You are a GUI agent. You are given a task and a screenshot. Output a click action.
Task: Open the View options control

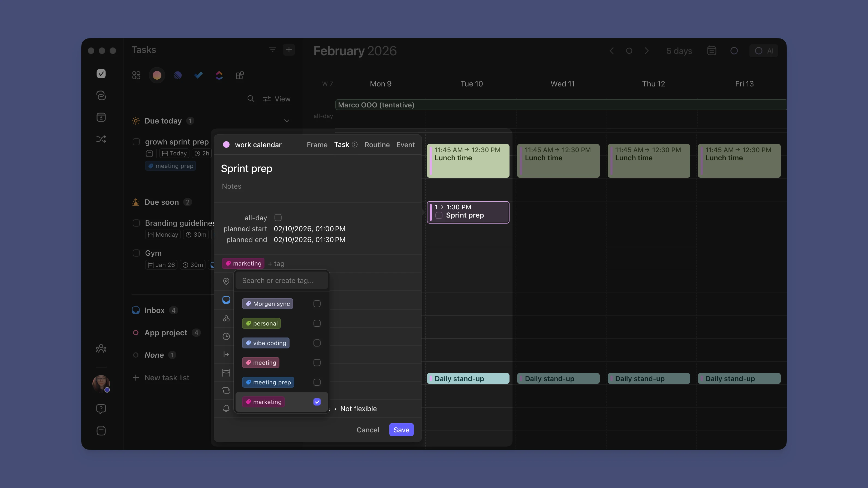click(x=277, y=99)
